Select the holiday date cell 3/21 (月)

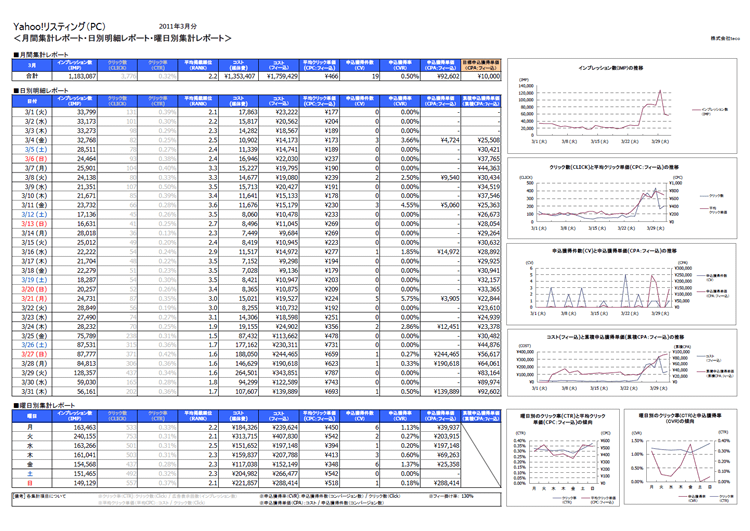tap(32, 299)
